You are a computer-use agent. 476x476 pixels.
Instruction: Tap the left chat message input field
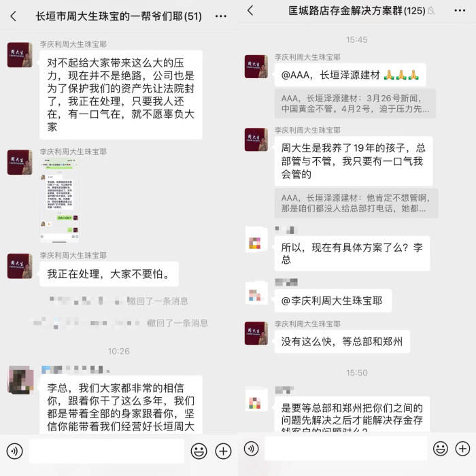point(107,451)
